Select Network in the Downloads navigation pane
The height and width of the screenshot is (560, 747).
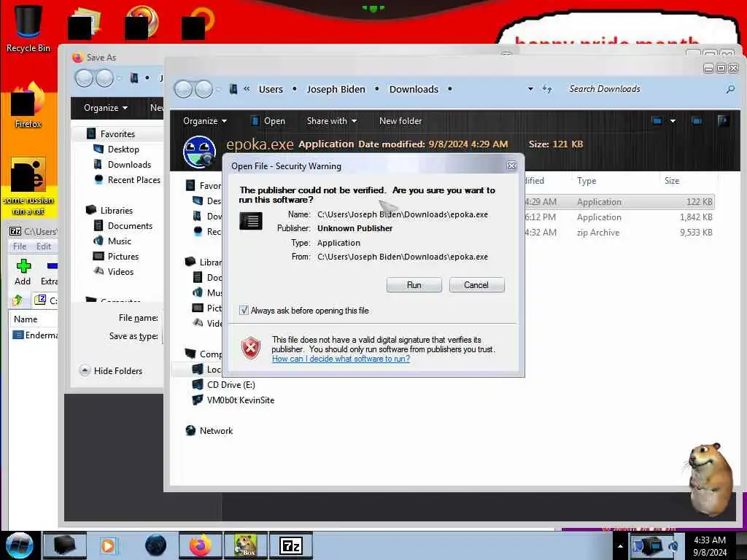216,430
